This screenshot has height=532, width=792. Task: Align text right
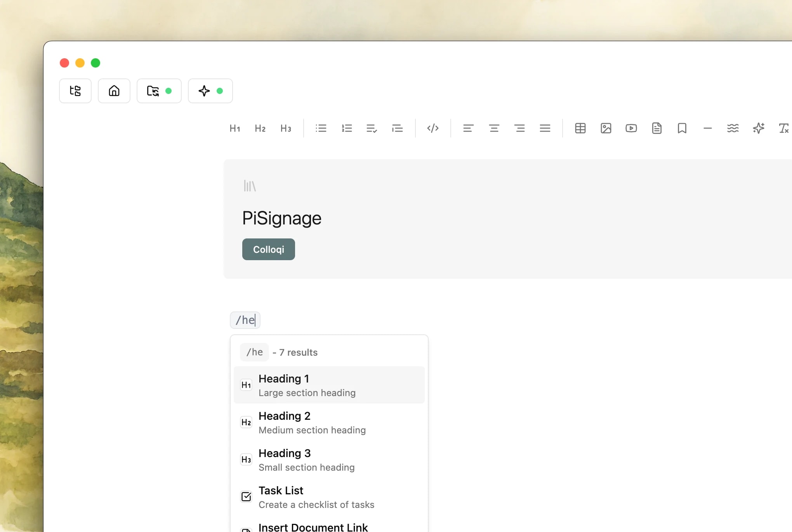[x=519, y=128]
